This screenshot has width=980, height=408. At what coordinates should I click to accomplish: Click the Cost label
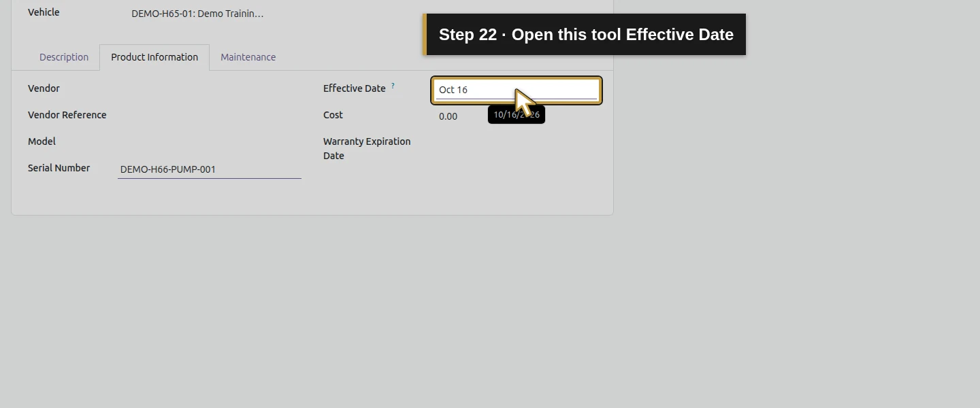coord(333,115)
